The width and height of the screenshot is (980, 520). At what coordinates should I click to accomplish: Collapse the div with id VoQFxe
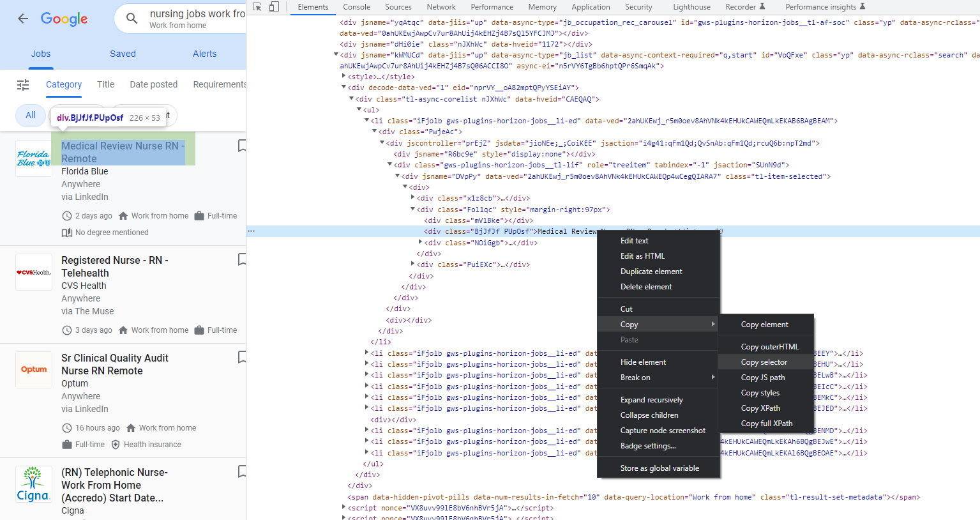coord(336,55)
